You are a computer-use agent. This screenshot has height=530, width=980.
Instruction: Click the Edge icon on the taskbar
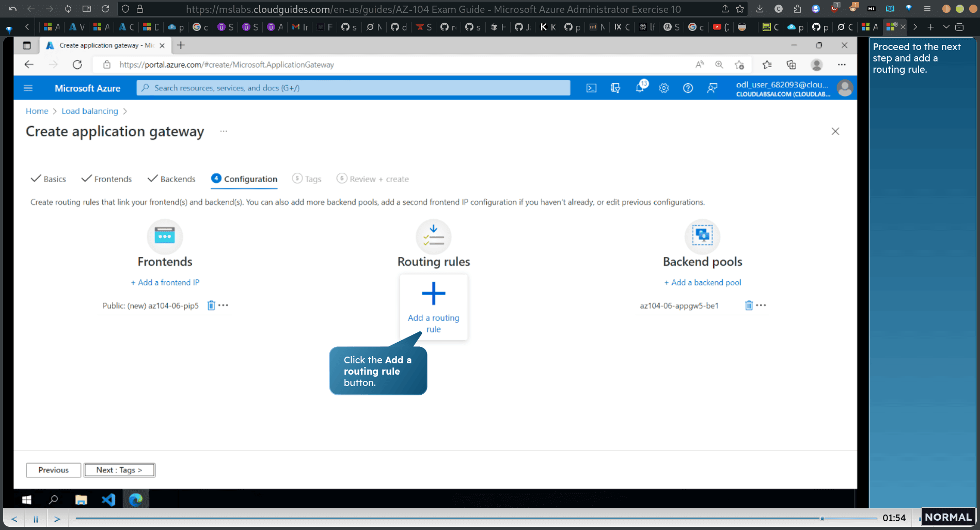pos(136,500)
